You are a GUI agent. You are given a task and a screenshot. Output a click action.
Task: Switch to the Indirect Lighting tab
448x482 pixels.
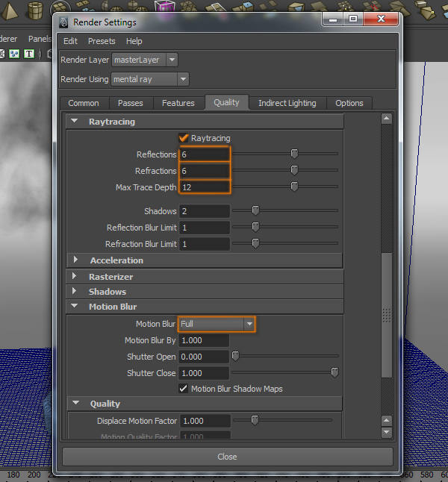[287, 103]
